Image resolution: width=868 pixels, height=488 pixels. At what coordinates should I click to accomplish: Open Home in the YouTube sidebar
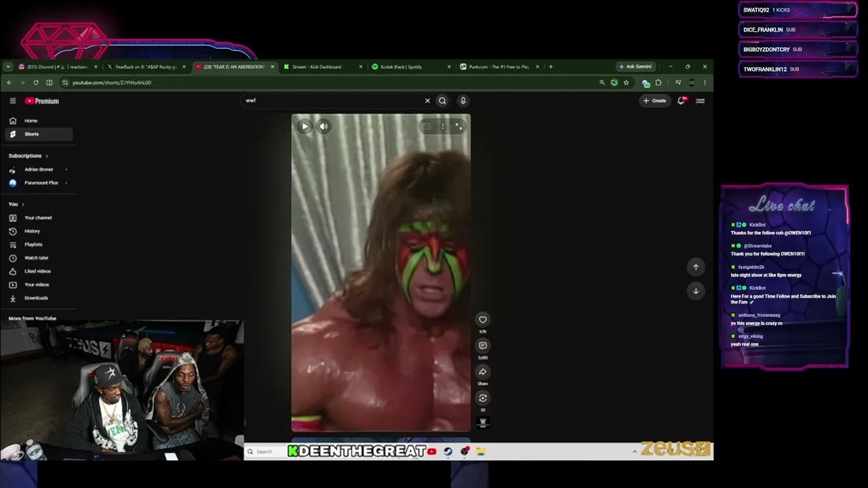click(38, 121)
